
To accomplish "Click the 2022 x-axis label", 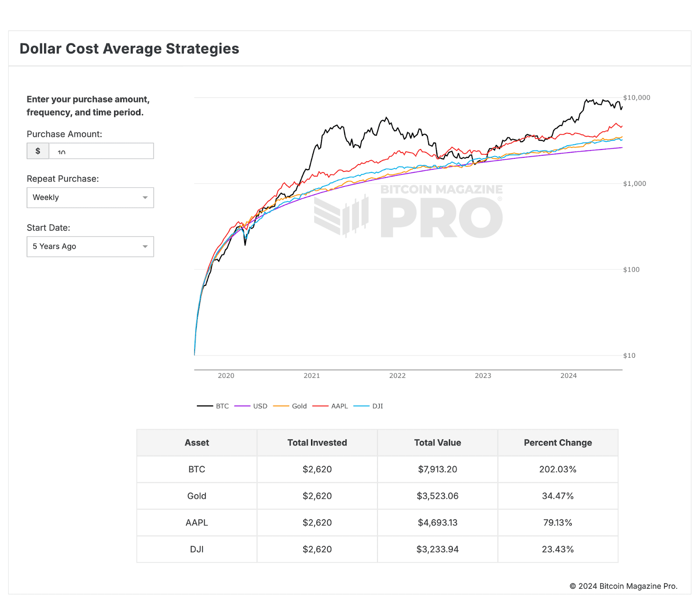I will pos(397,376).
